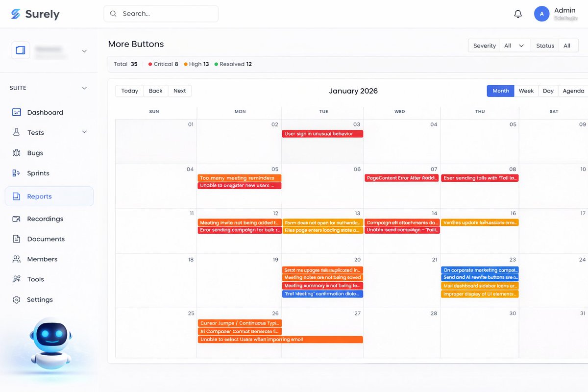This screenshot has height=392, width=588.
Task: Open 'End Meeting confirmation' blue event
Action: pos(322,294)
